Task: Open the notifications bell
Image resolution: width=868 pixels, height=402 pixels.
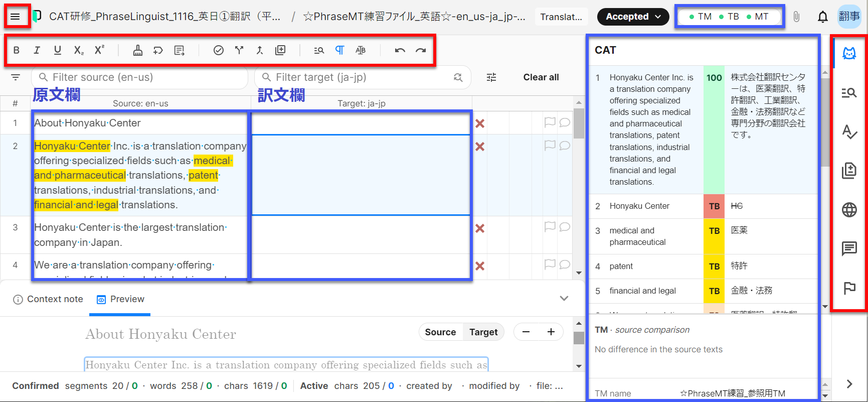Action: [x=822, y=17]
